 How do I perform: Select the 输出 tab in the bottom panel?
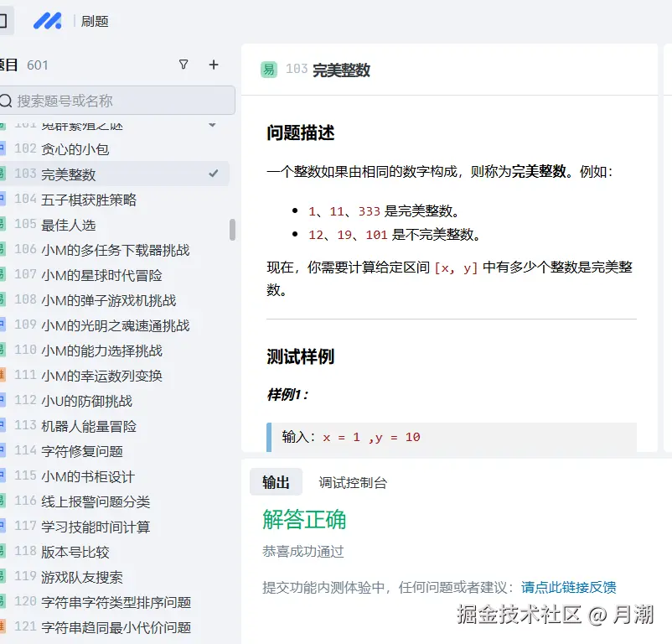(277, 482)
